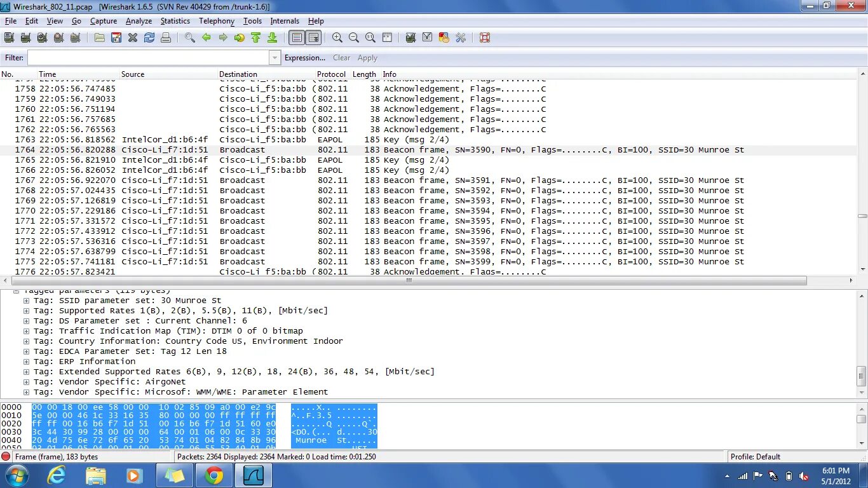Reset zoom to normal size icon
The width and height of the screenshot is (868, 488).
370,38
